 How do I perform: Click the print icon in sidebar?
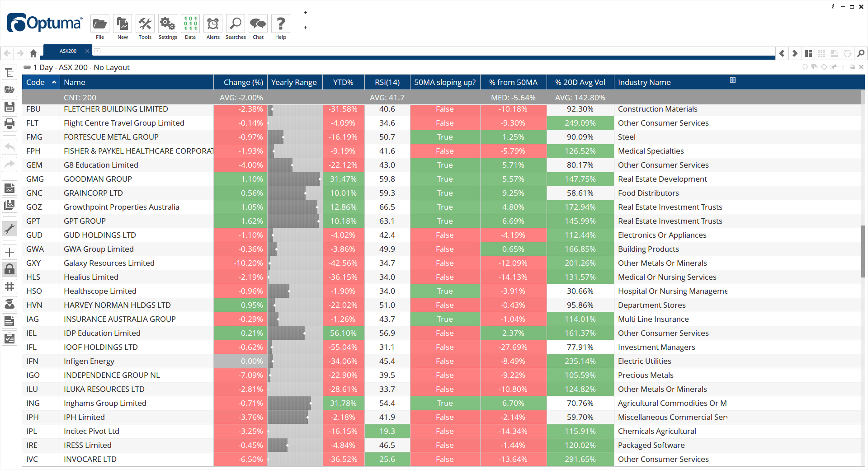(9, 124)
